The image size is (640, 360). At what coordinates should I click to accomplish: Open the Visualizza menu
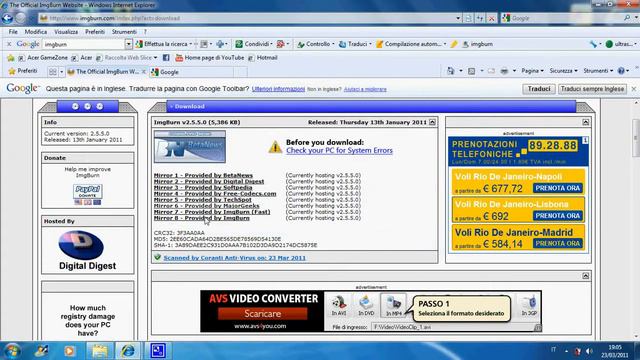pos(66,32)
